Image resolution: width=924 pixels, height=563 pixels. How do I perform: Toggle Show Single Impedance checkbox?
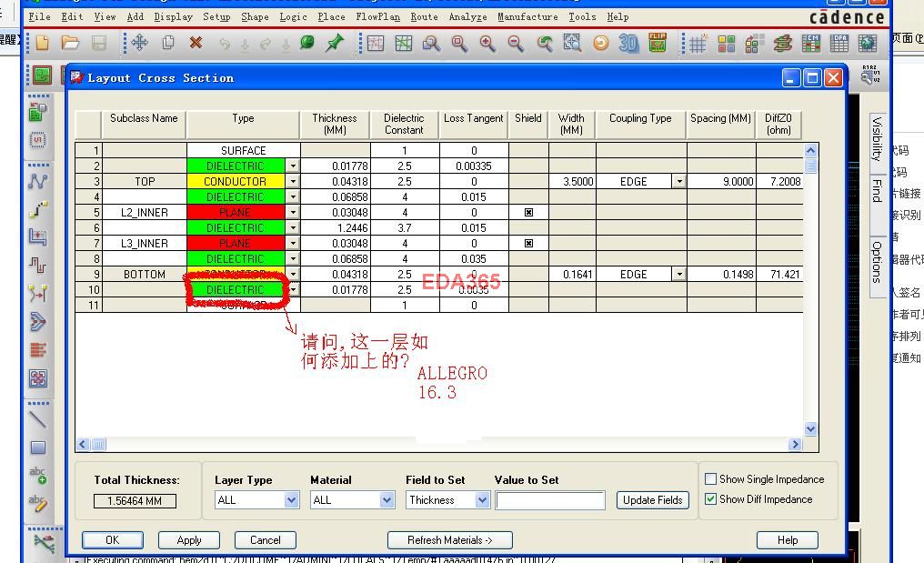point(710,478)
